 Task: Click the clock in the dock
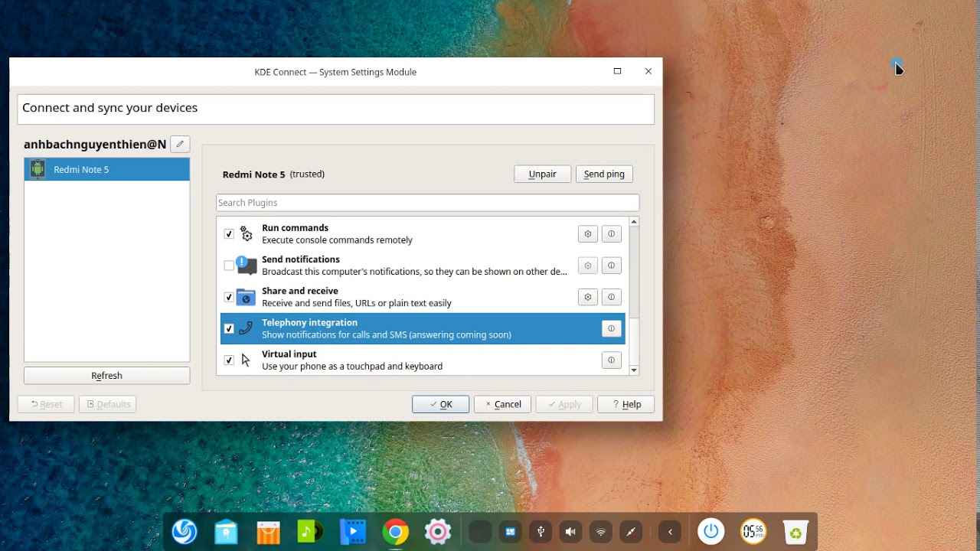tap(753, 531)
